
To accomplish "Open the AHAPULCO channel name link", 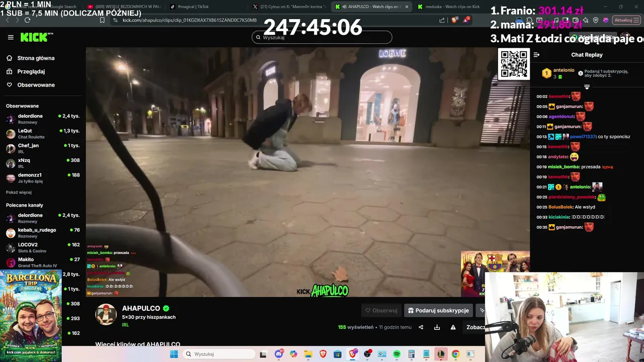I will pyautogui.click(x=141, y=308).
